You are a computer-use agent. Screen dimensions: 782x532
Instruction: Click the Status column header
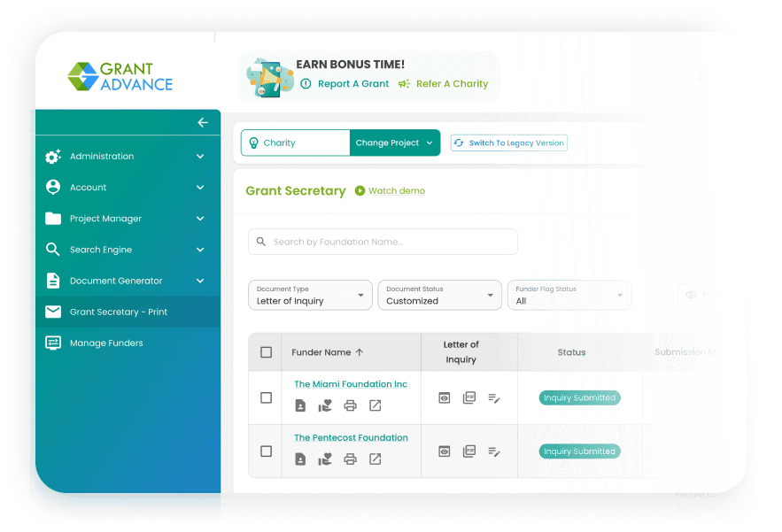coord(571,352)
